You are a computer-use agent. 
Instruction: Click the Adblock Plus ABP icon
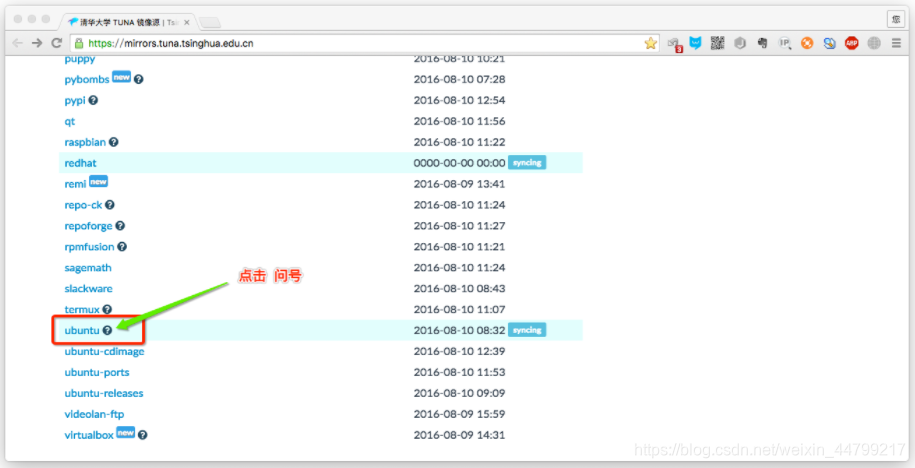851,43
